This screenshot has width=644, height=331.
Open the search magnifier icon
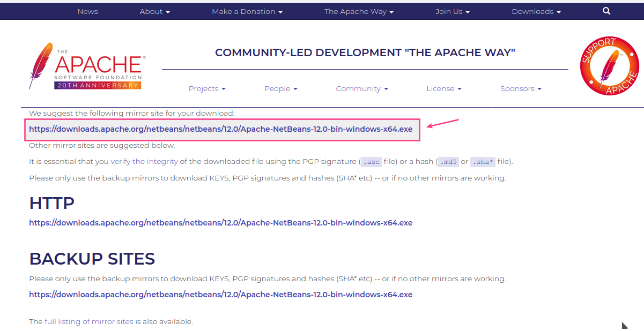(606, 11)
